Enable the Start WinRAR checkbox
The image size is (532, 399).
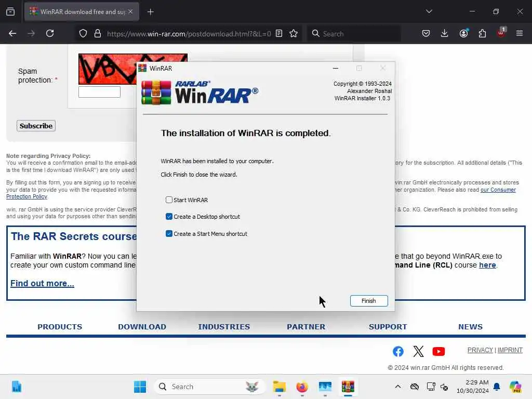coord(169,200)
